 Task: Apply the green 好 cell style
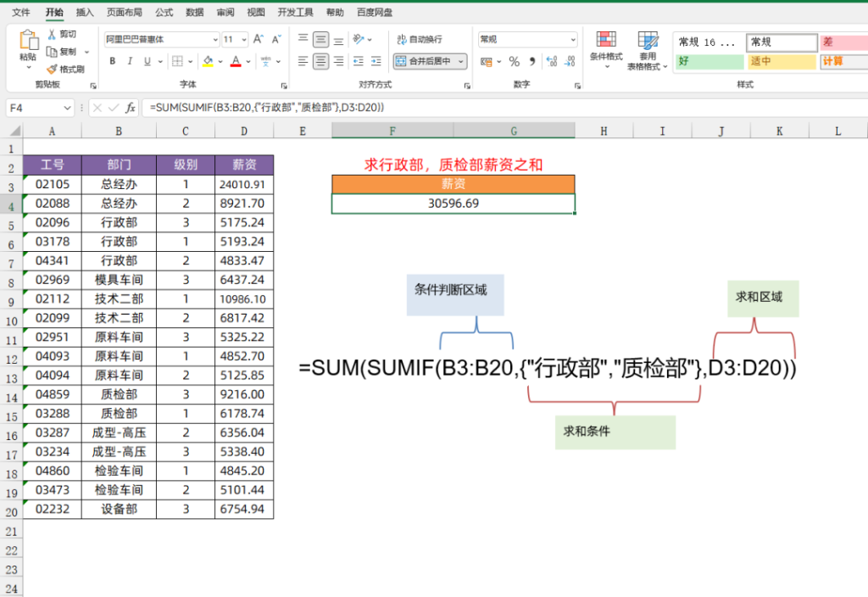[709, 61]
